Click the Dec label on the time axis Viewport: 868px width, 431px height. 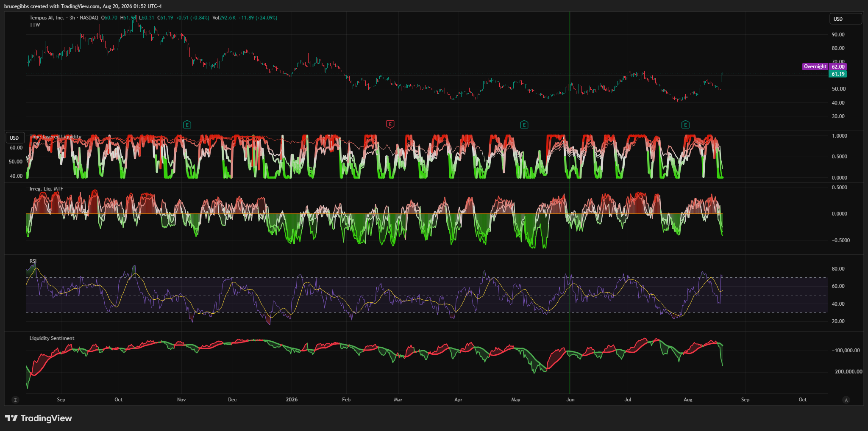[x=232, y=400]
